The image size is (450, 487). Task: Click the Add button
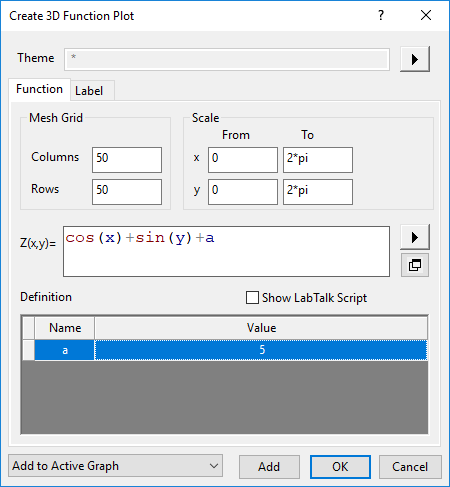tap(269, 467)
